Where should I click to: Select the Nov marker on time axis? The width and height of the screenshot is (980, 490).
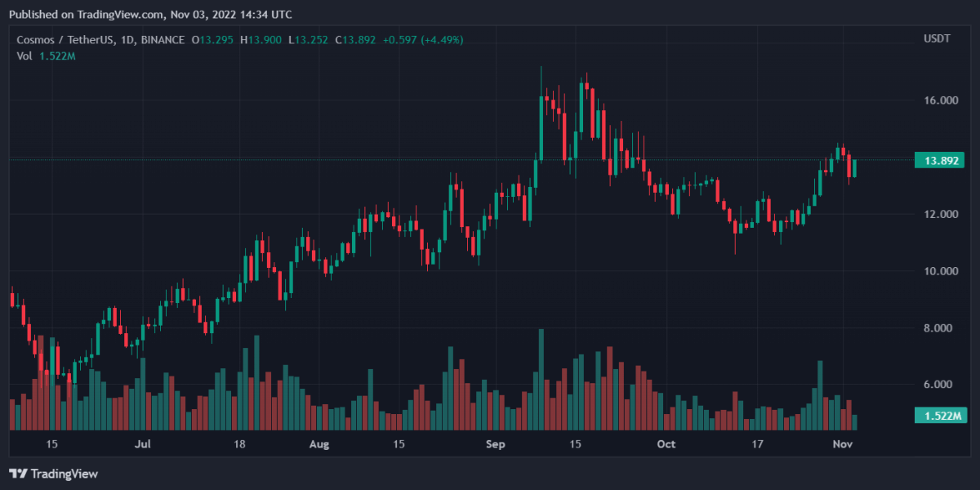click(x=843, y=444)
